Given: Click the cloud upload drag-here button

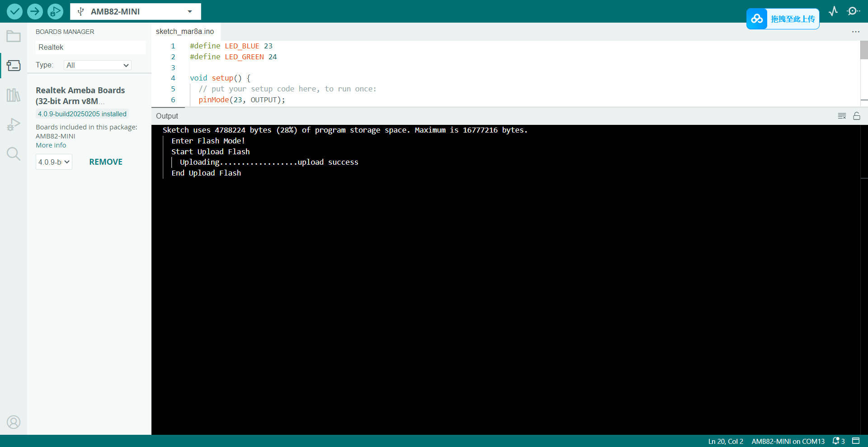Looking at the screenshot, I should coord(783,19).
